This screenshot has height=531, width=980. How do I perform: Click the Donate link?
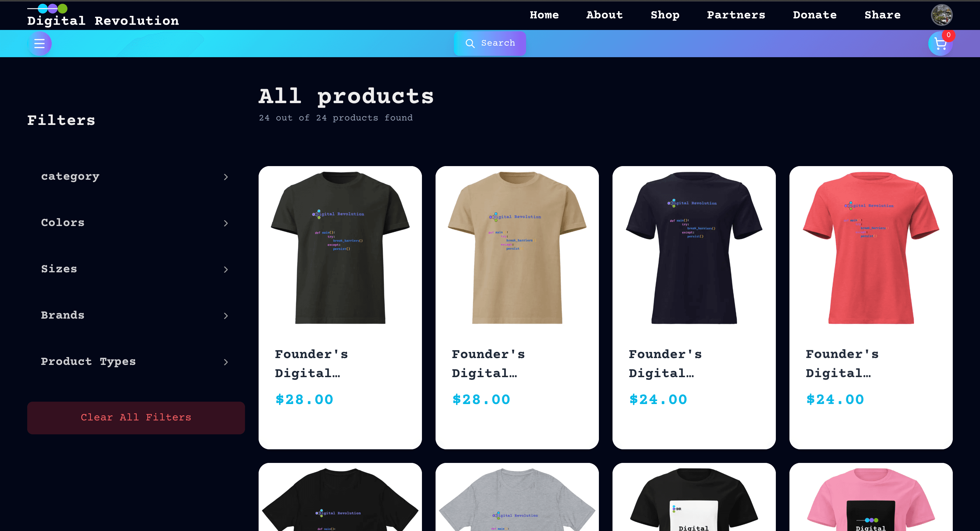coord(815,15)
